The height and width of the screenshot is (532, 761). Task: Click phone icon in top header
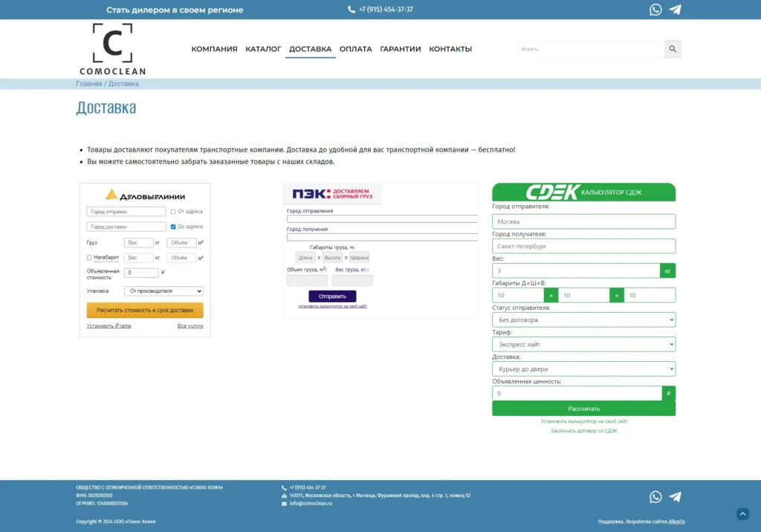[352, 10]
